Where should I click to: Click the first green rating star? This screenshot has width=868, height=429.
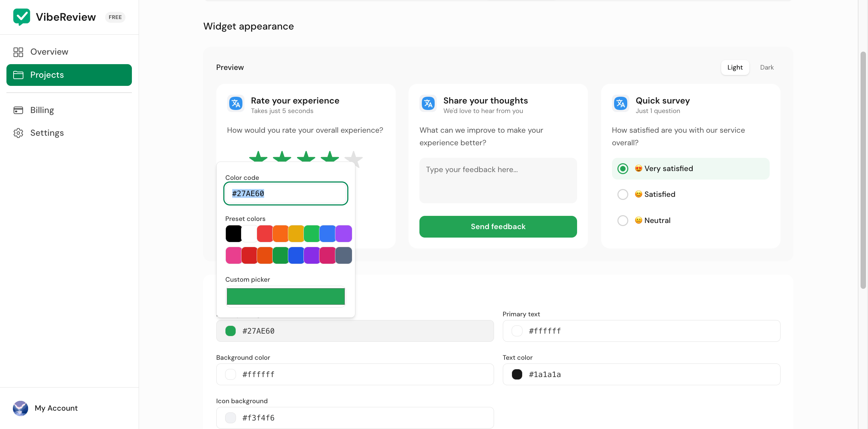coord(258,156)
